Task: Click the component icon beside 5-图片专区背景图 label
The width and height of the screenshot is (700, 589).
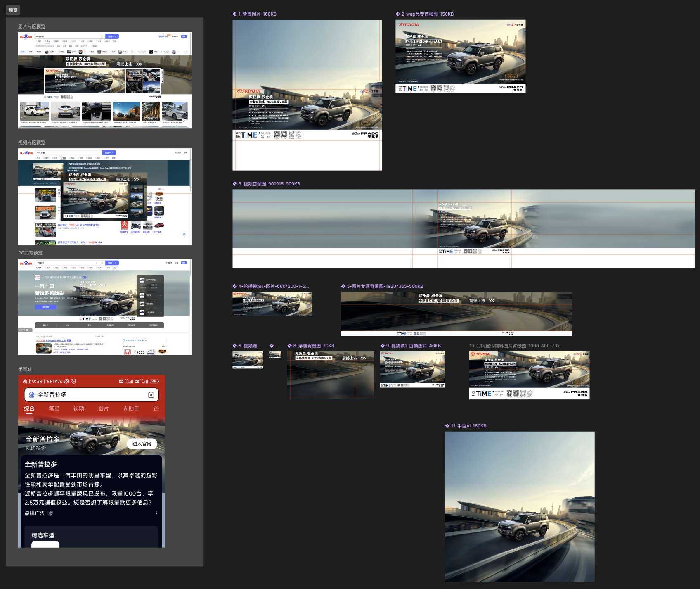Action: click(343, 286)
